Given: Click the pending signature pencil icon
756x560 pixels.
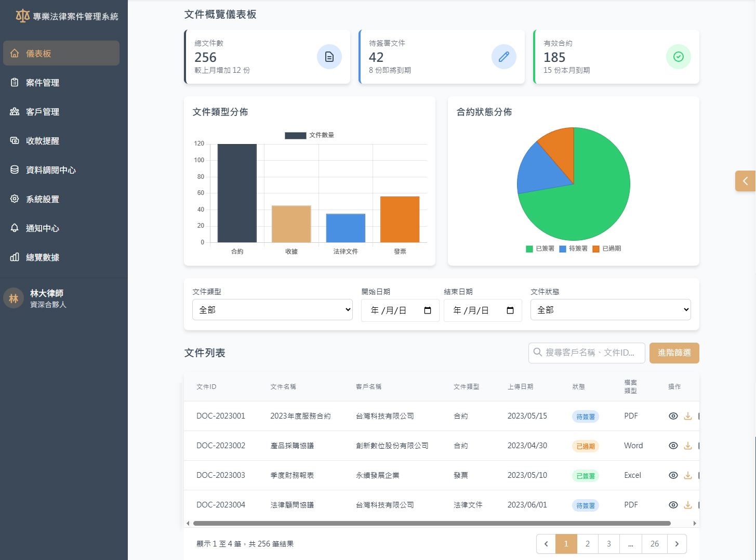Looking at the screenshot, I should [503, 57].
